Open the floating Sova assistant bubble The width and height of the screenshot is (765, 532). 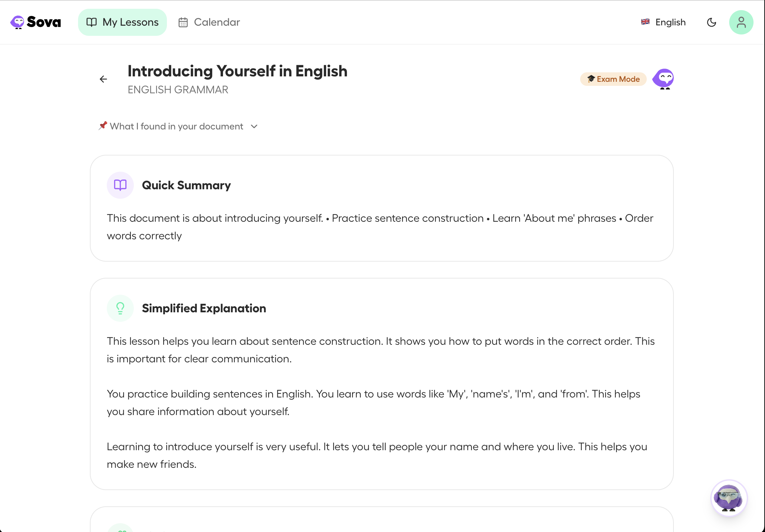(729, 498)
